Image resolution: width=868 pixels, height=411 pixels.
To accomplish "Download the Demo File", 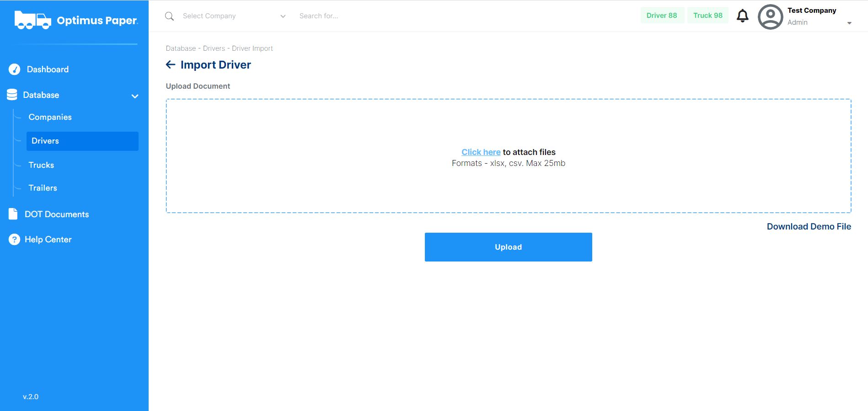I will [x=809, y=227].
